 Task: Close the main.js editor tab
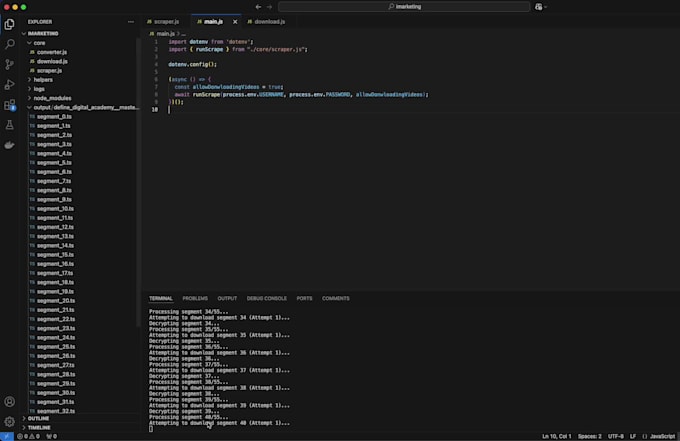pyautogui.click(x=235, y=22)
